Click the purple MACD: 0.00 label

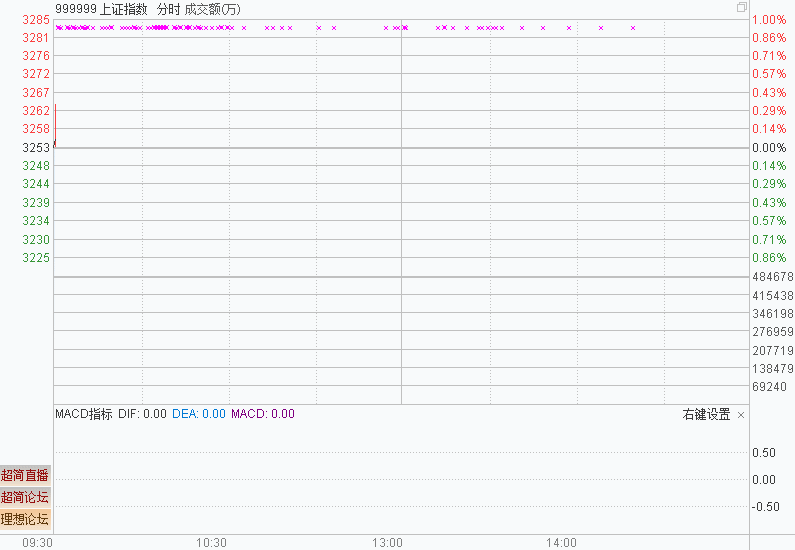(263, 414)
